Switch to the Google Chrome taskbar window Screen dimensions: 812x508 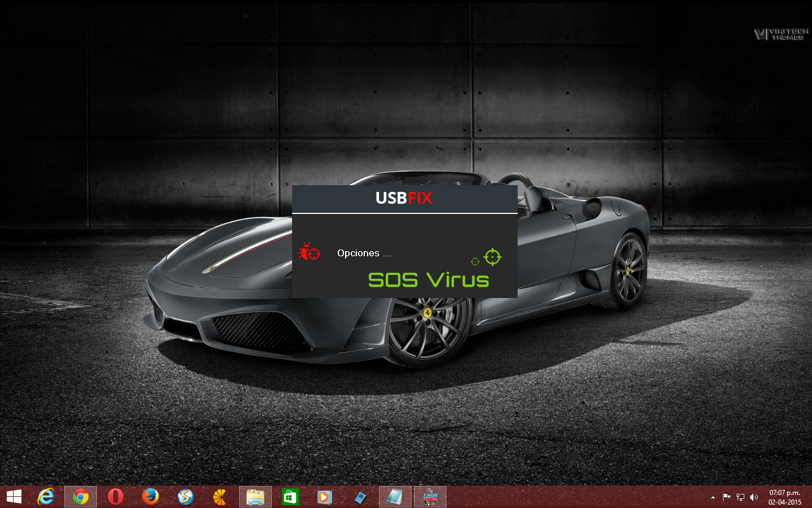pos(81,497)
